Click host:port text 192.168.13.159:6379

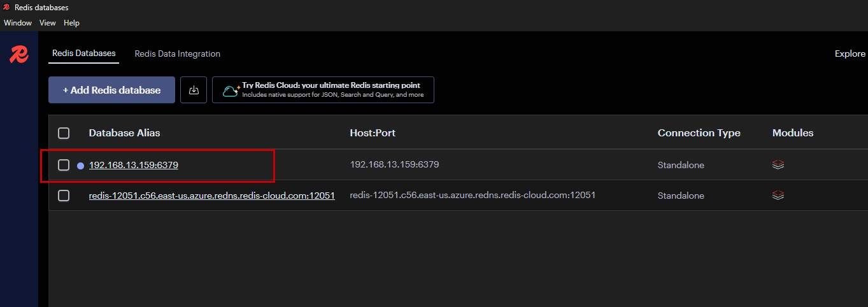click(394, 164)
